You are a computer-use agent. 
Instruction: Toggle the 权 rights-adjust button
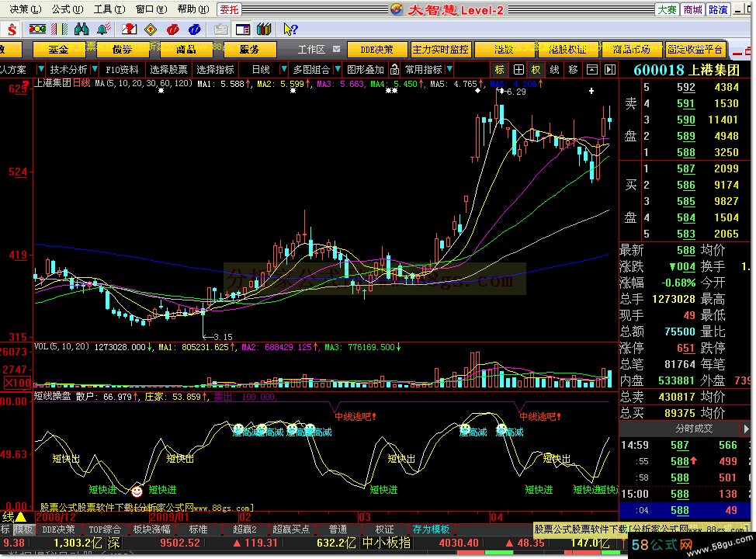pos(536,70)
